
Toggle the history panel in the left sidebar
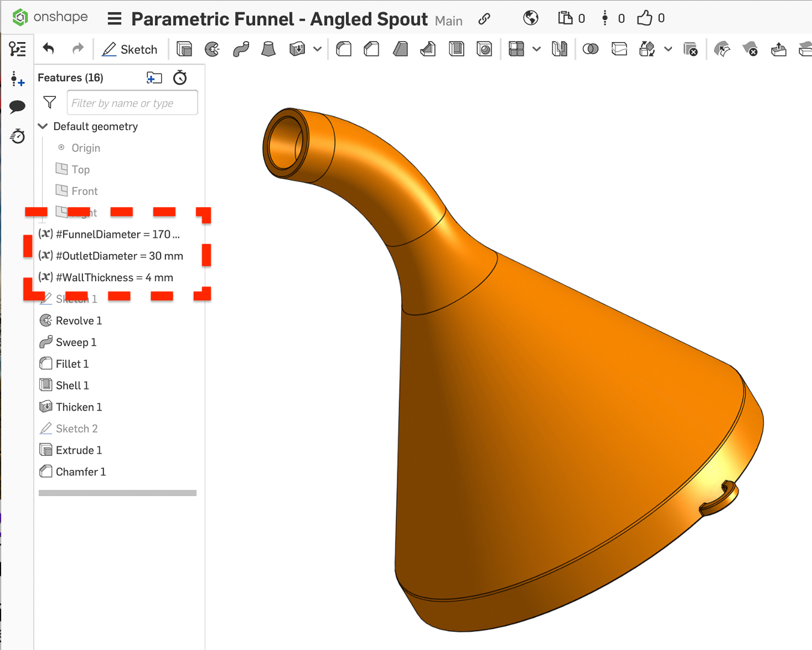[x=17, y=137]
